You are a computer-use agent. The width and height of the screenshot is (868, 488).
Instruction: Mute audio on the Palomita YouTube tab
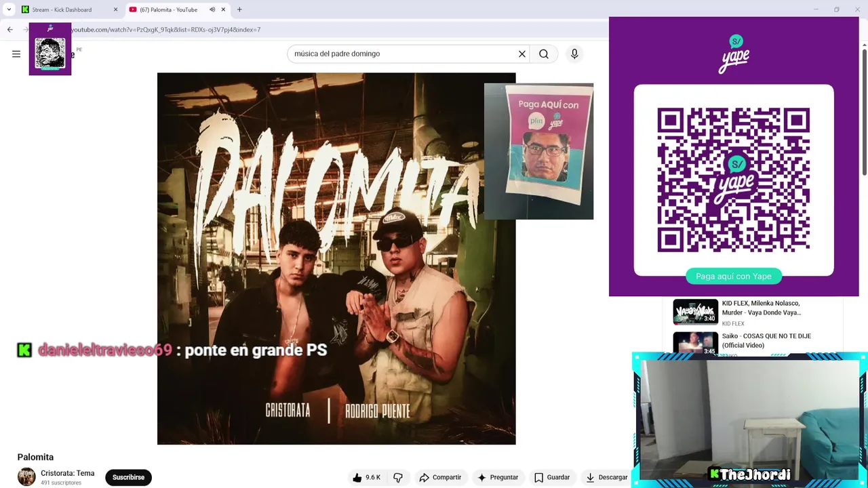(x=212, y=9)
